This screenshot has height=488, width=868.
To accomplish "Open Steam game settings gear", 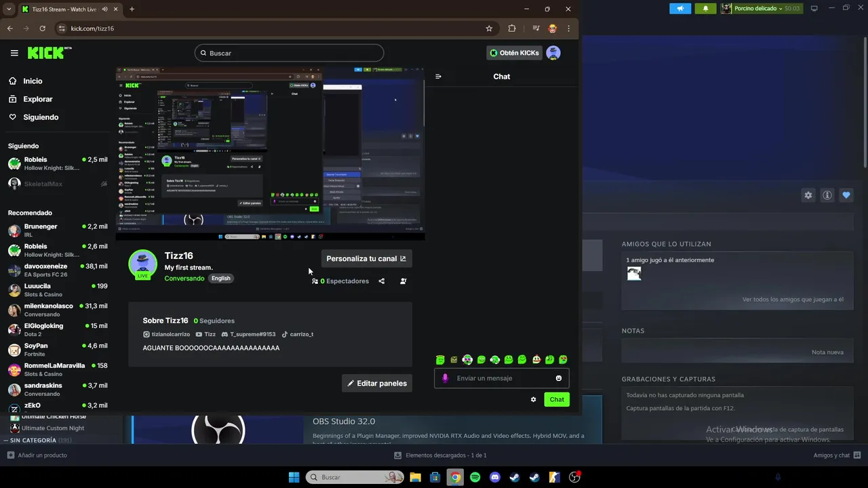I will [x=808, y=195].
